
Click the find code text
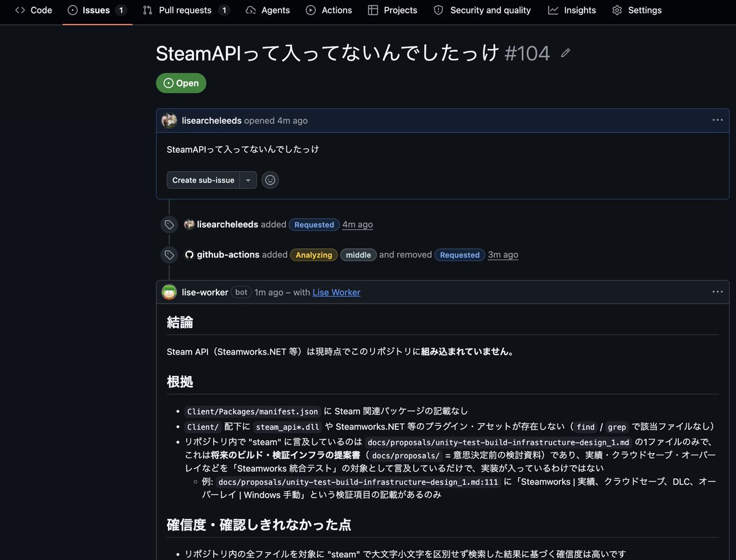coord(586,427)
